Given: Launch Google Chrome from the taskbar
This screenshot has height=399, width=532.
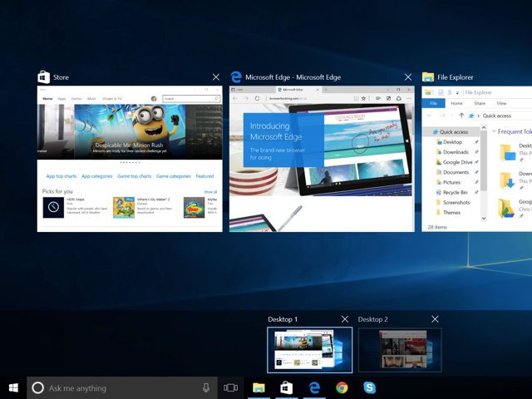Looking at the screenshot, I should click(342, 387).
